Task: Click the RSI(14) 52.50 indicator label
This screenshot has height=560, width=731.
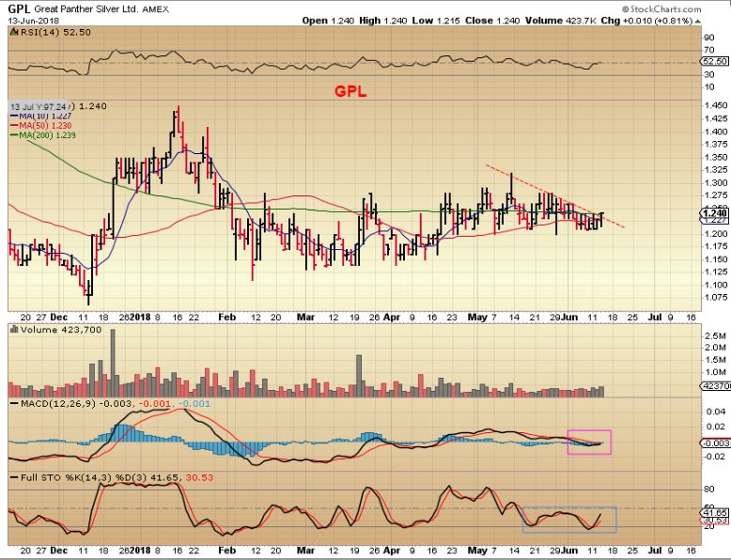Action: [54, 32]
